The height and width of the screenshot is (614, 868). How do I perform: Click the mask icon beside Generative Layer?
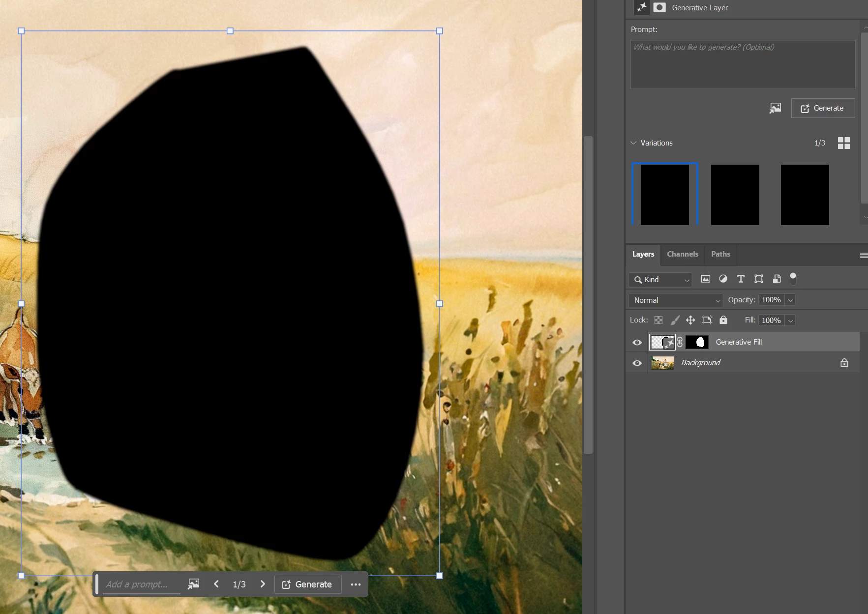[x=659, y=7]
